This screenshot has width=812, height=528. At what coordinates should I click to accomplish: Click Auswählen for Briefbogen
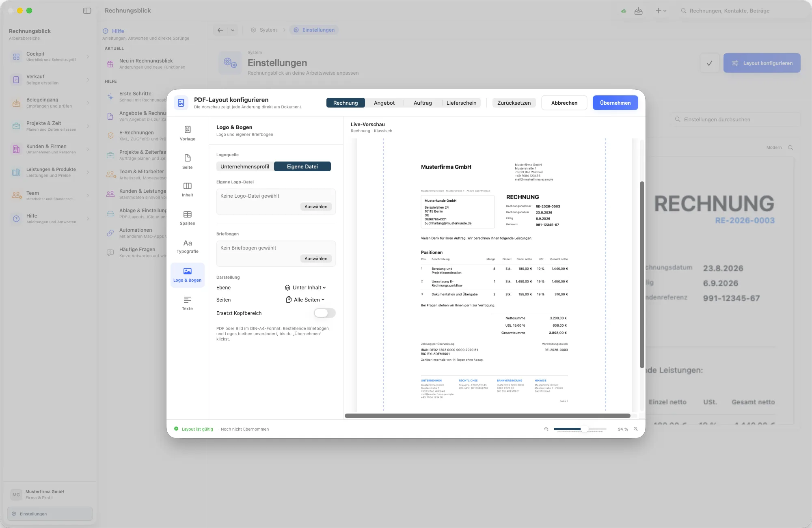click(316, 259)
